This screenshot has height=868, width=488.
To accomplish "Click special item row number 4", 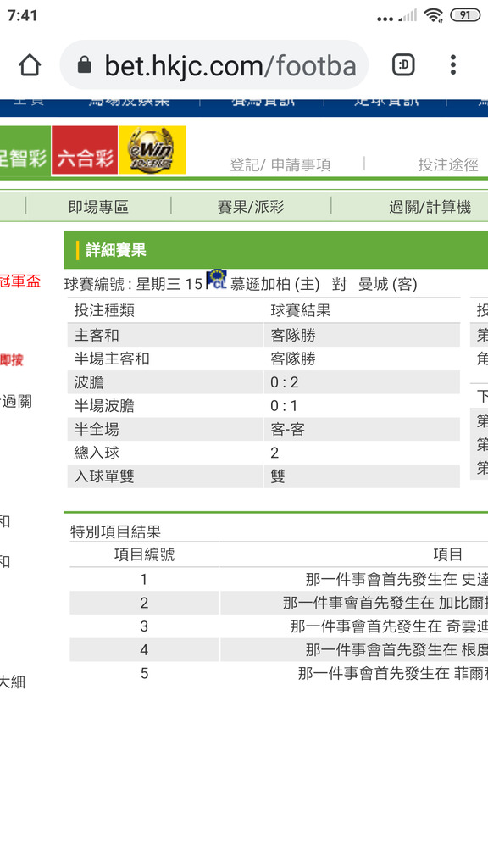I will coord(144,649).
